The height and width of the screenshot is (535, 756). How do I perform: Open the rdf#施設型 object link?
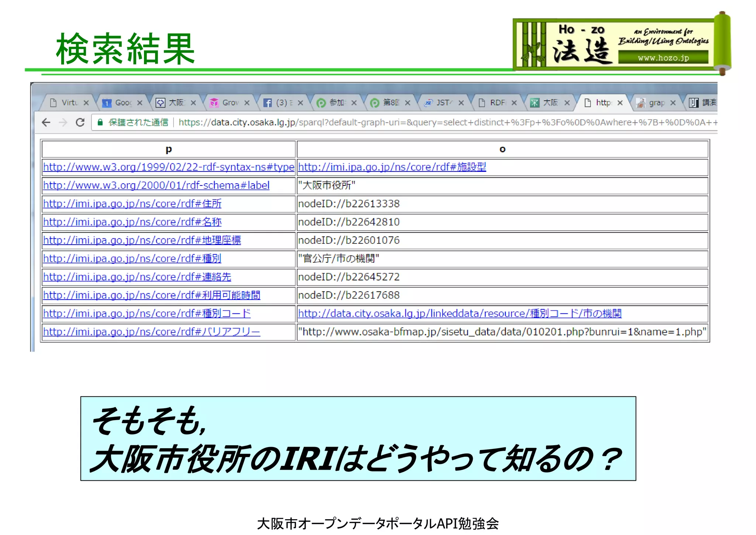click(x=392, y=167)
